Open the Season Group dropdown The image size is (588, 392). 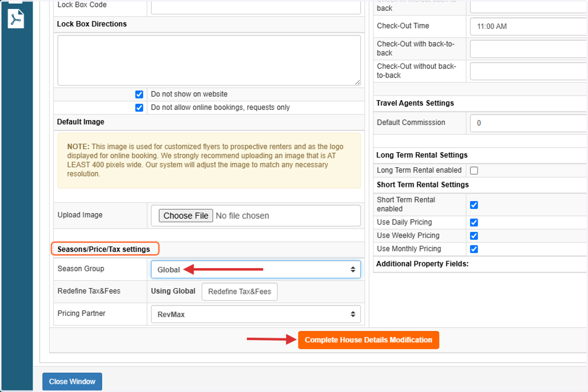pos(256,269)
